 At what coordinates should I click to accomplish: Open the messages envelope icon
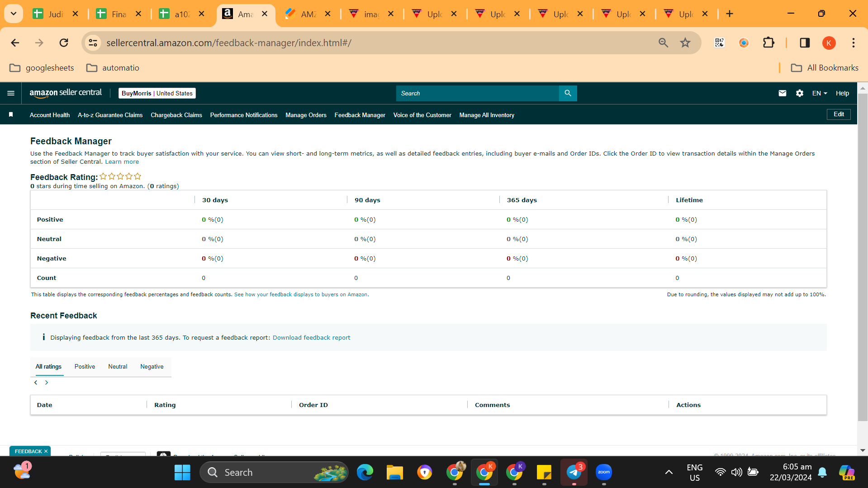(782, 93)
